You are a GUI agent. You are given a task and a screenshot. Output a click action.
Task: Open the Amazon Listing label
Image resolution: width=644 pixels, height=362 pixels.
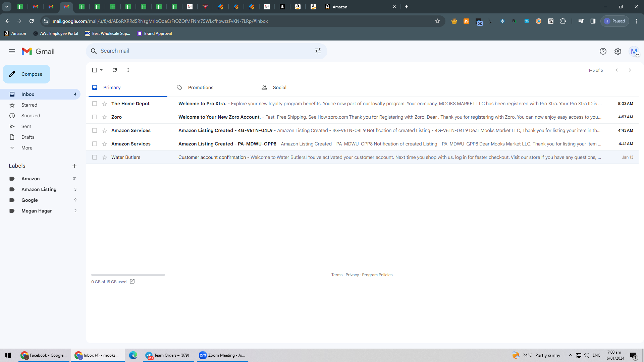coord(40,189)
